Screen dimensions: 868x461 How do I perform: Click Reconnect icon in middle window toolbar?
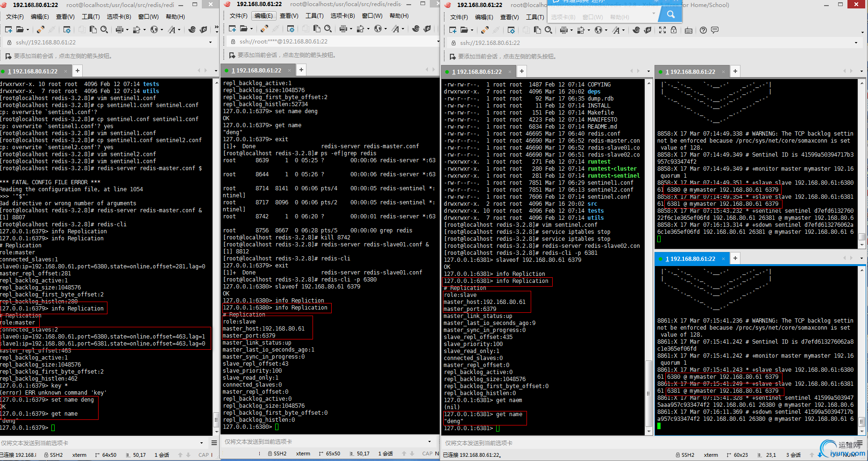264,29
